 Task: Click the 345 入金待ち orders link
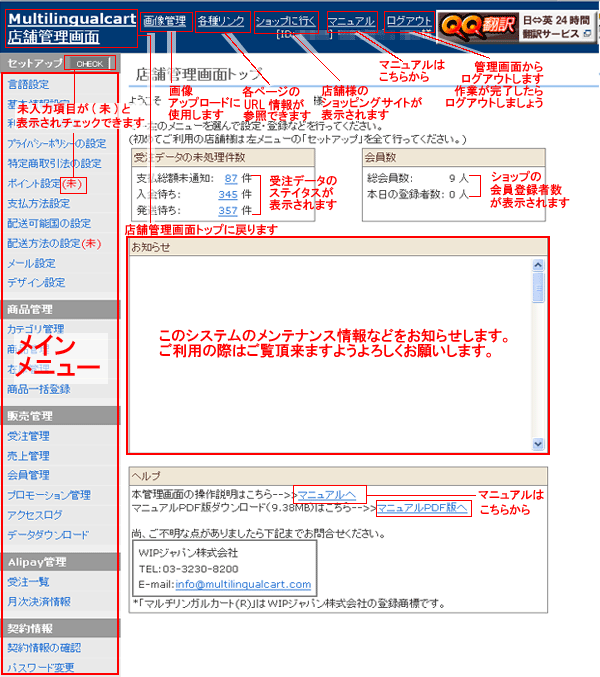click(228, 194)
